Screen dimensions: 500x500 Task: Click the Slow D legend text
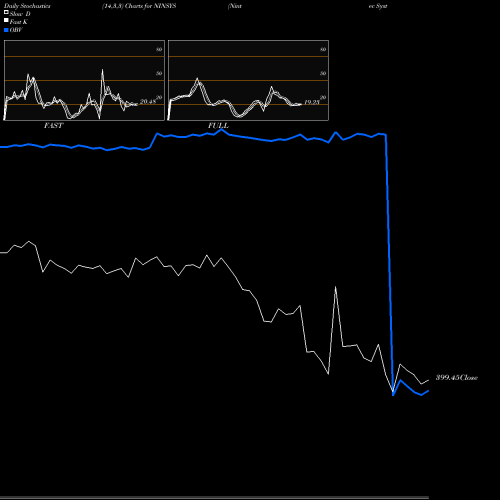20,14
